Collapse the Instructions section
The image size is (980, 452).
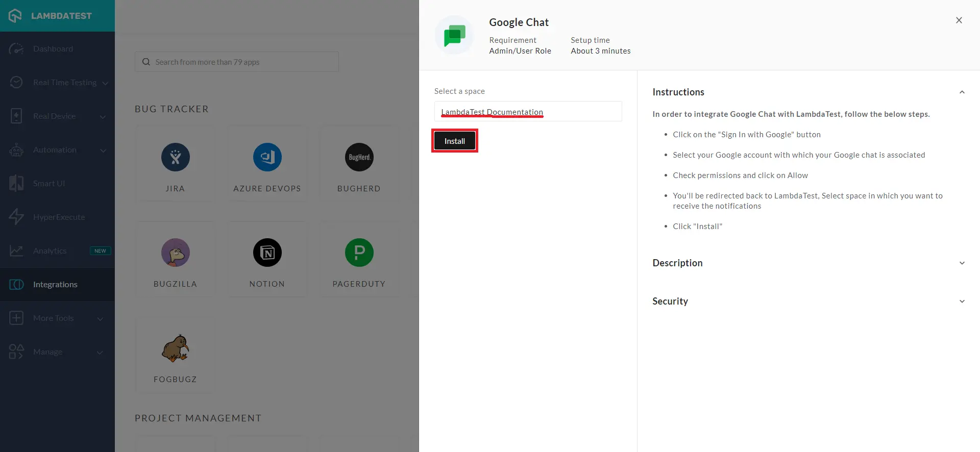962,92
